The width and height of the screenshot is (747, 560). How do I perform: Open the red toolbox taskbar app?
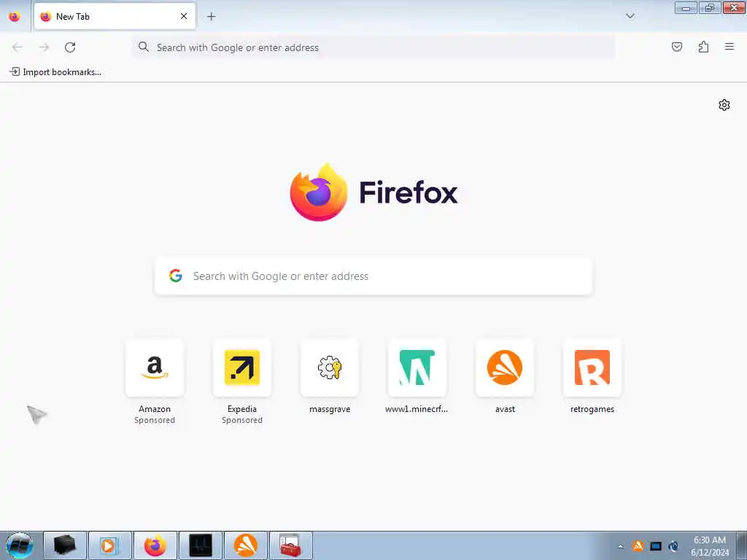pos(290,545)
